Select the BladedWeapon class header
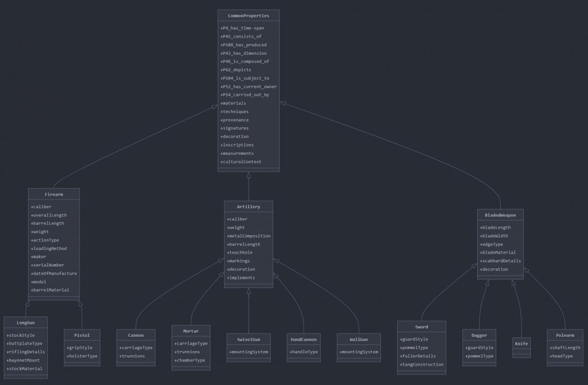The image size is (588, 385). 500,215
